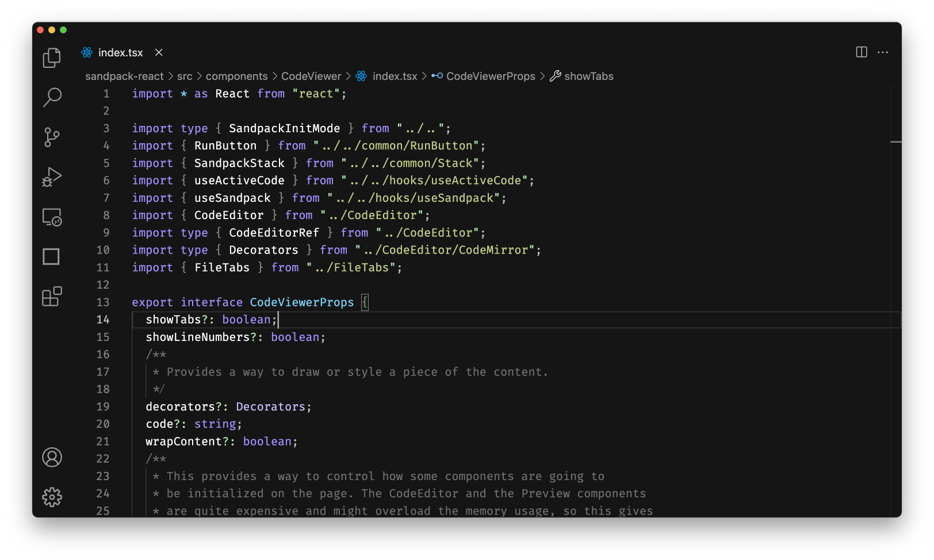934x560 pixels.
Task: Click FileTabs identifier on line 11
Action: [222, 267]
